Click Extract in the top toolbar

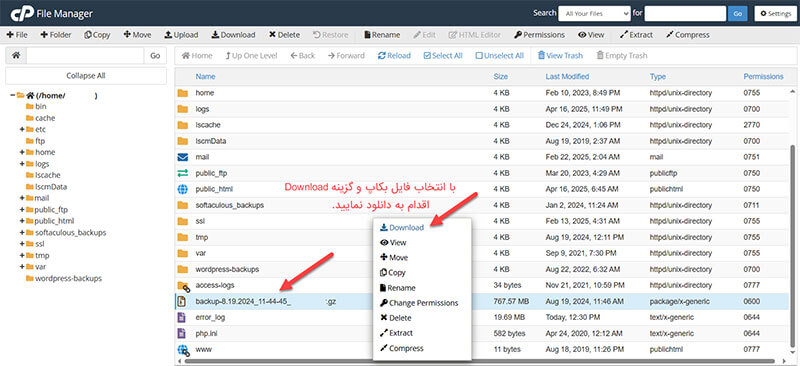coord(636,35)
